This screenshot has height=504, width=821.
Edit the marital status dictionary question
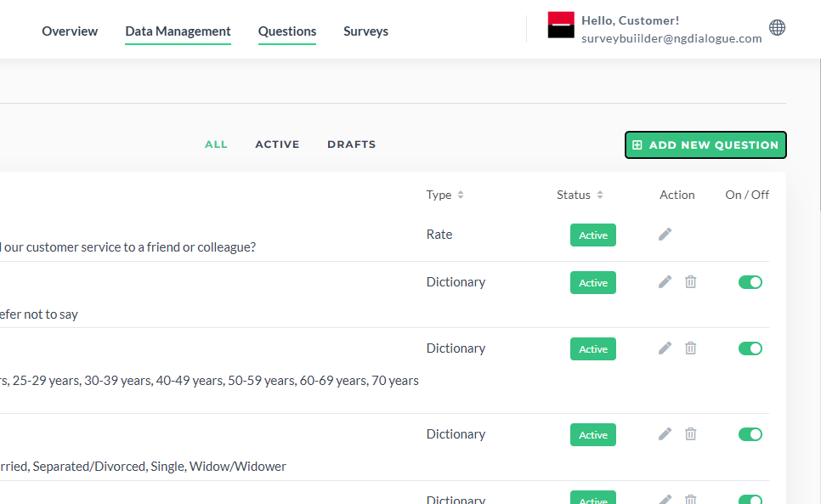coord(665,433)
